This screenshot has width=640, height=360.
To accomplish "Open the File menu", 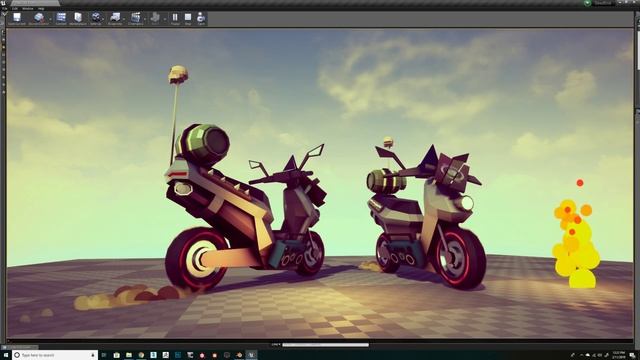I will pos(4,8).
